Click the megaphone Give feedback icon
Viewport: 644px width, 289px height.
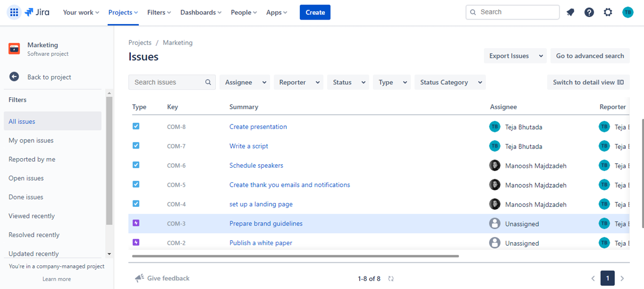point(139,278)
